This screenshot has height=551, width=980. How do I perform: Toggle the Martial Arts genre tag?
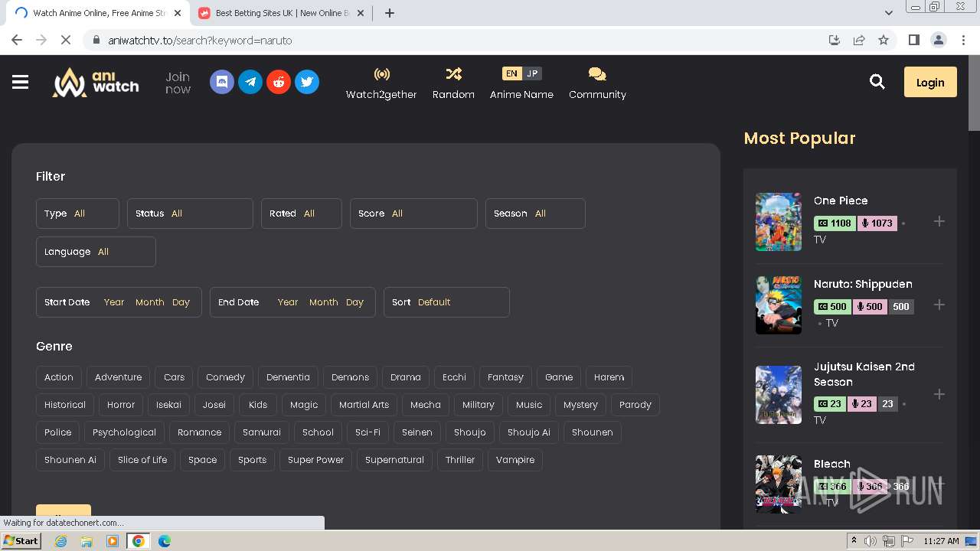(364, 405)
